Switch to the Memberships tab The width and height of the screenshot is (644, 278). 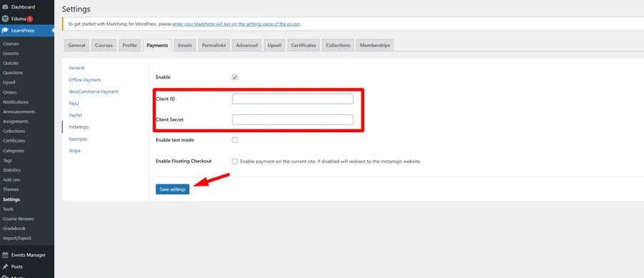[x=375, y=45]
